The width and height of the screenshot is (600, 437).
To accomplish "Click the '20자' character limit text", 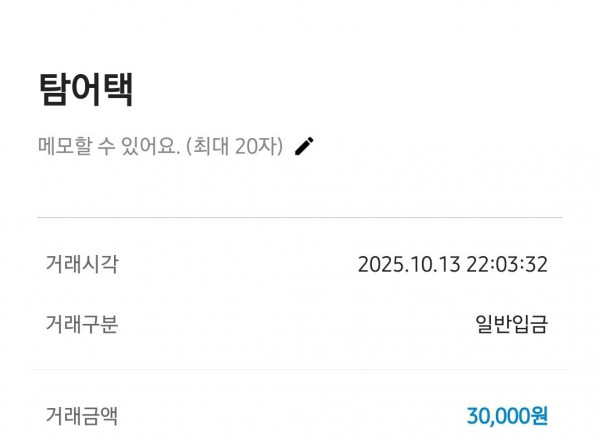I will (260, 146).
